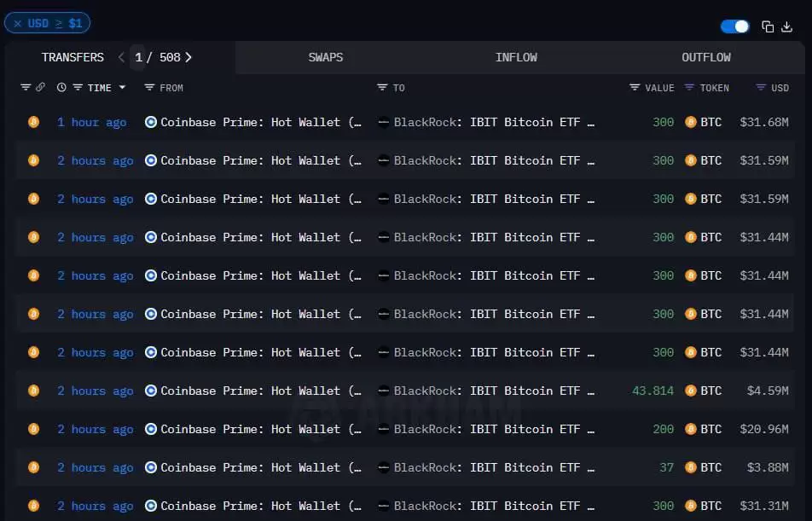Viewport: 812px width, 521px height.
Task: Click the Coinbase logo in the $31.68M row
Action: click(151, 122)
